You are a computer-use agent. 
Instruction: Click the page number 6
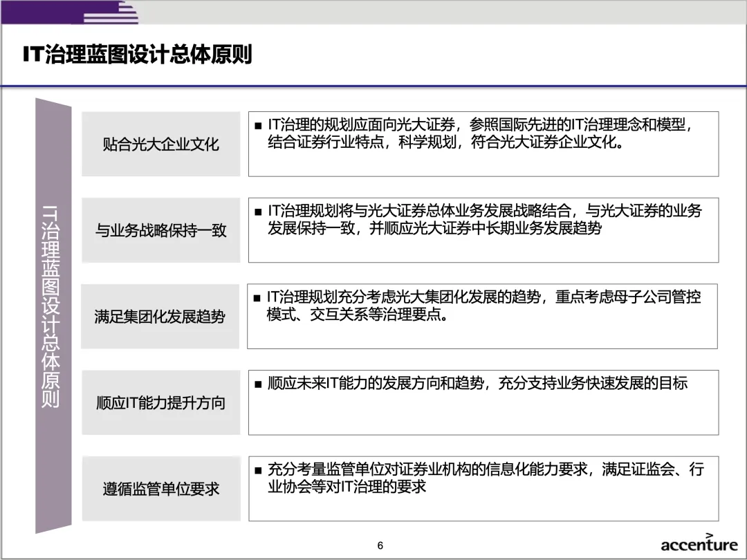380,545
